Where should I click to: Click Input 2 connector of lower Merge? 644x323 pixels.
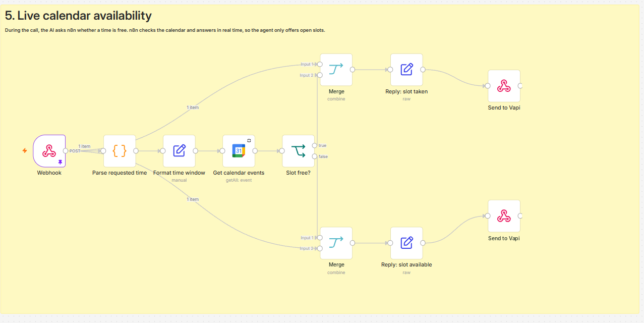pos(320,248)
